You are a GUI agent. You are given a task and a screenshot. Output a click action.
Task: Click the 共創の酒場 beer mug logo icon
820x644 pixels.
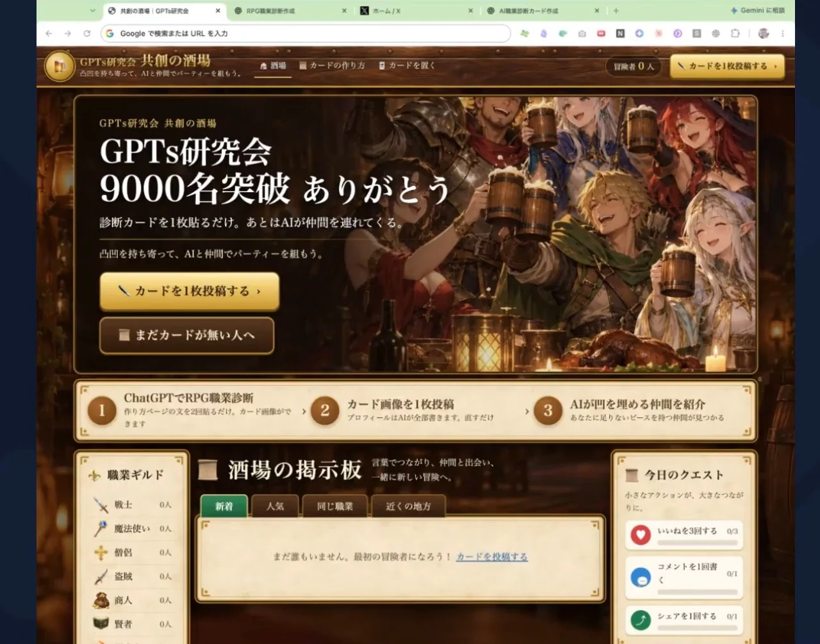tap(60, 67)
